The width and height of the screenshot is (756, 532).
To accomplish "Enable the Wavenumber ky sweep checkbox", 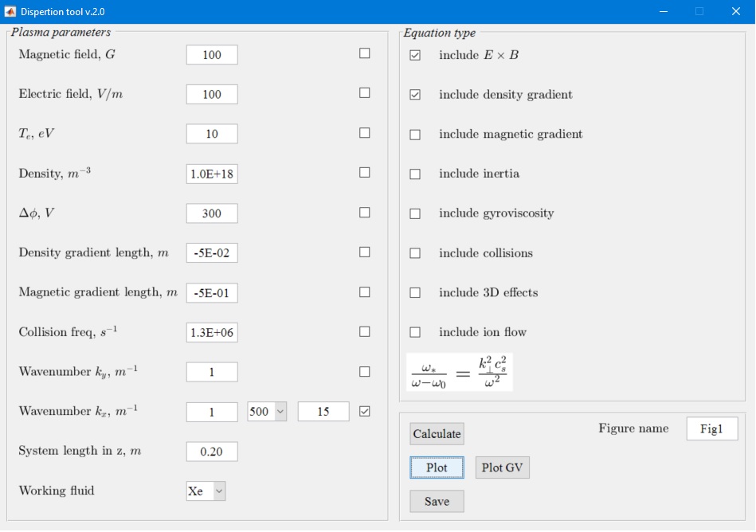I will coord(365,372).
